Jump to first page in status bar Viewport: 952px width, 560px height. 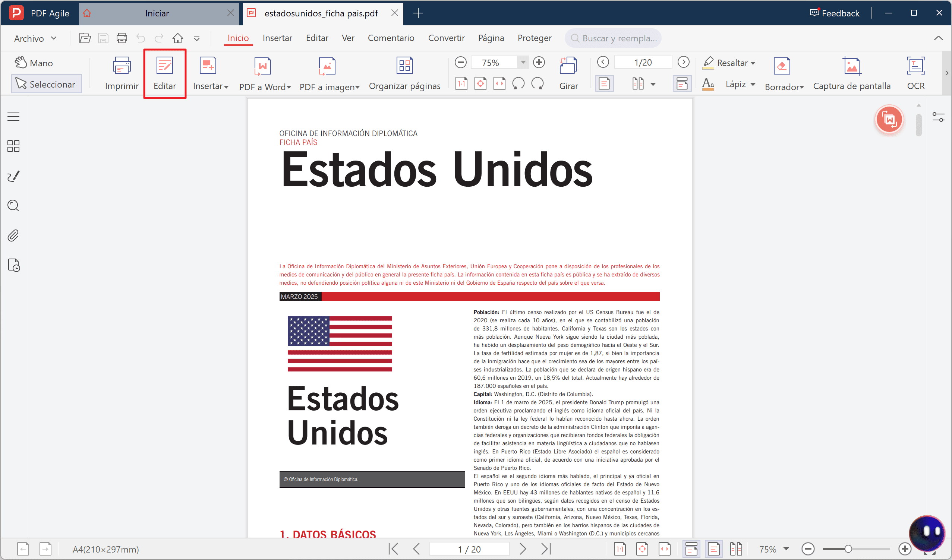pyautogui.click(x=393, y=549)
